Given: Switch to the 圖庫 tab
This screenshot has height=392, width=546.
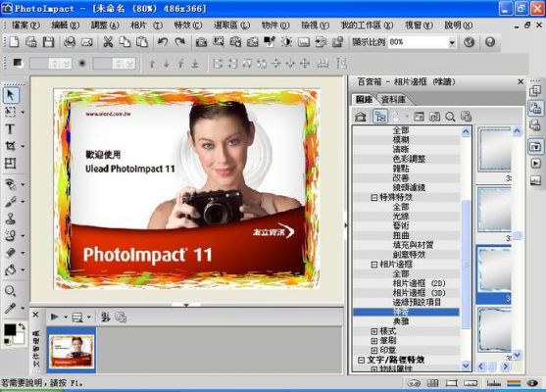Looking at the screenshot, I should click(364, 100).
